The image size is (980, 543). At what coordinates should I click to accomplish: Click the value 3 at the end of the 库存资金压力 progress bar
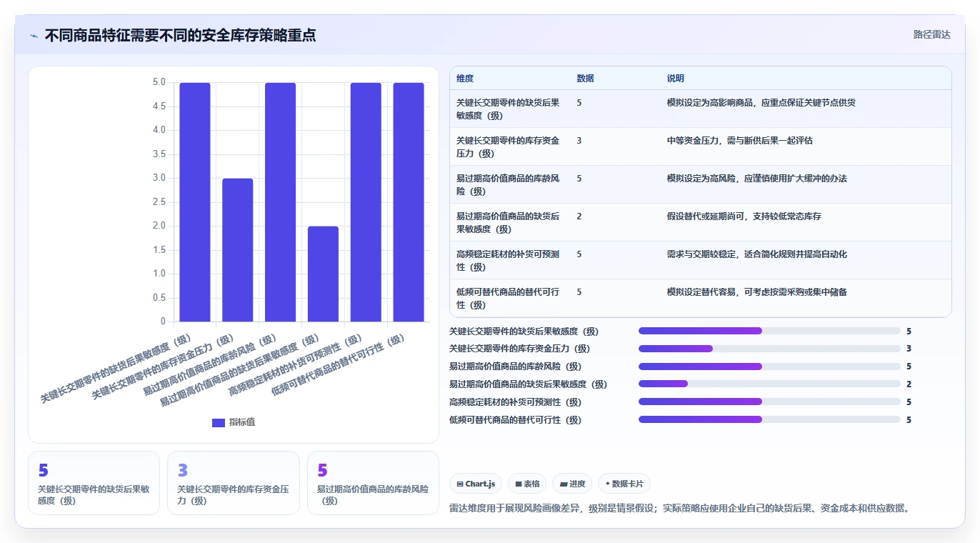(x=909, y=349)
